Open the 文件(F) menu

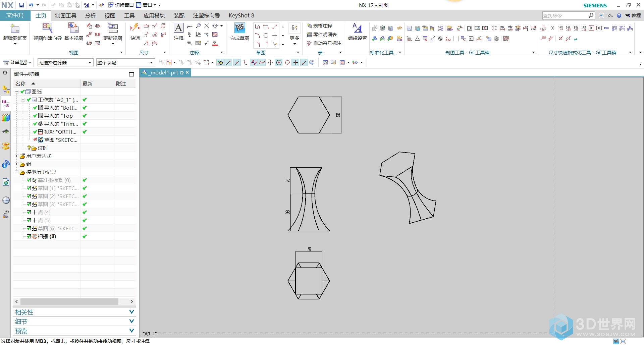coord(15,15)
